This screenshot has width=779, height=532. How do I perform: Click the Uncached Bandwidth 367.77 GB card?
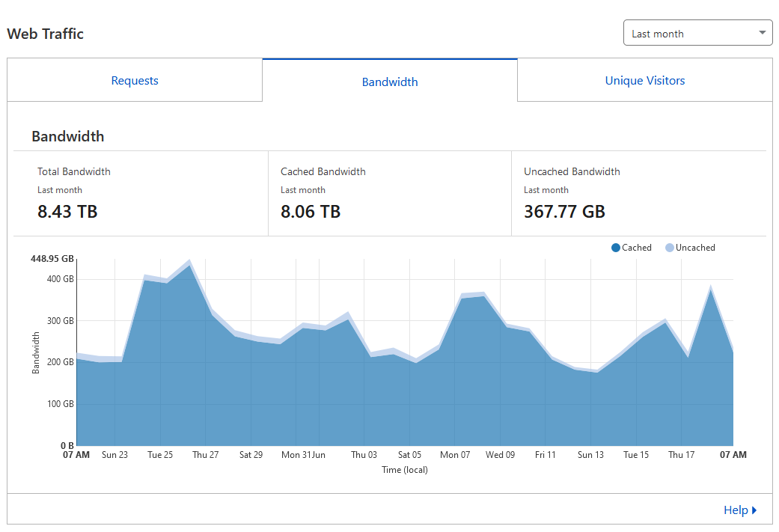tap(639, 194)
